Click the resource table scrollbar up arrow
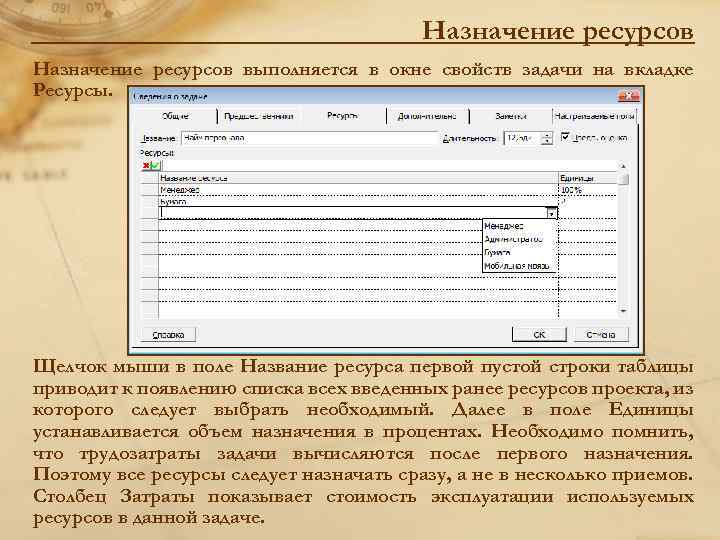Image resolution: width=720 pixels, height=540 pixels. [x=623, y=166]
